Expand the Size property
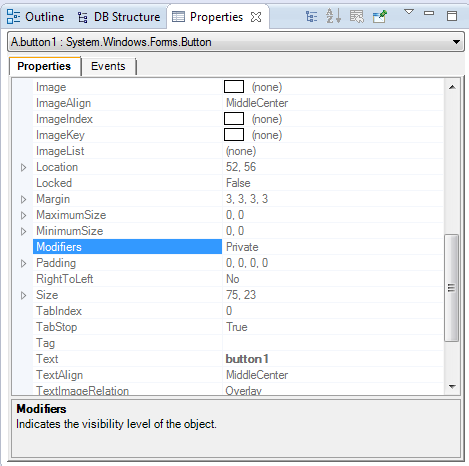Image resolution: width=469 pixels, height=466 pixels. coord(23,295)
